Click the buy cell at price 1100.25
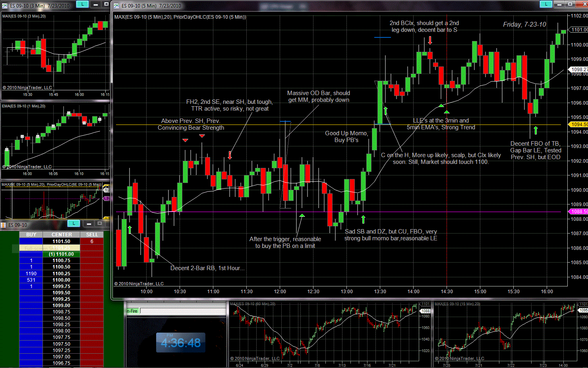 tap(31, 274)
